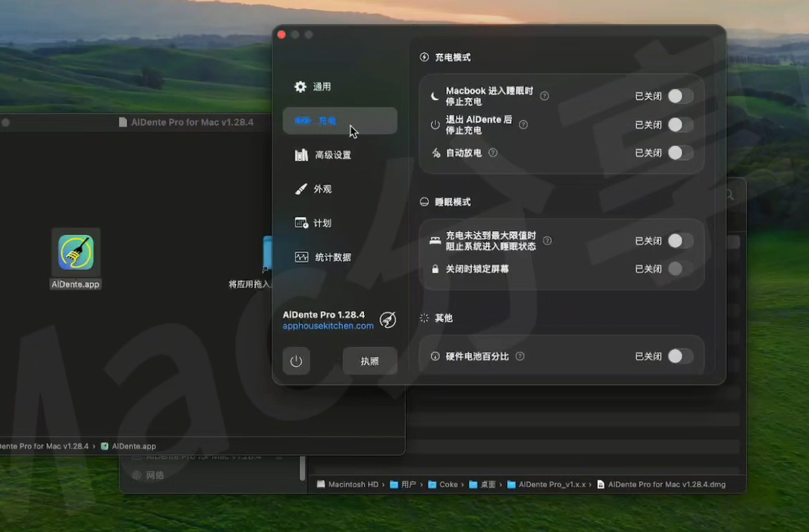Click the moon icon in Macbook sleep row

tap(435, 96)
